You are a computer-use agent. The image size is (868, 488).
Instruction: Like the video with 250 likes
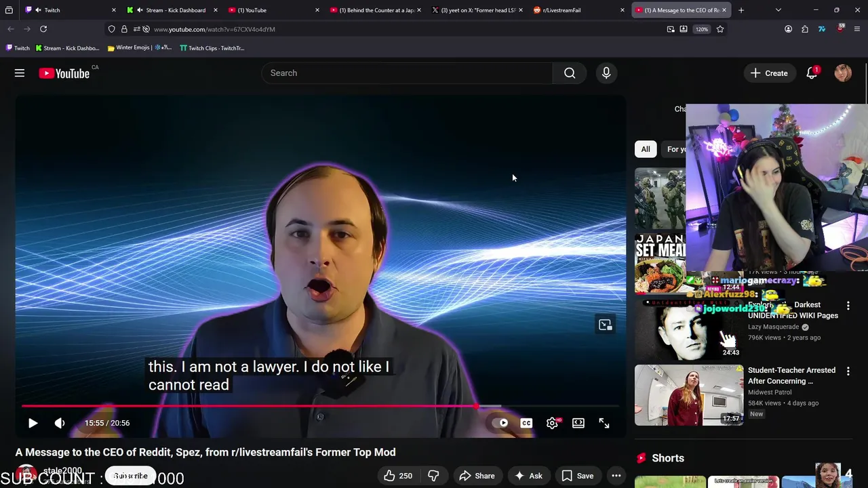click(x=398, y=476)
